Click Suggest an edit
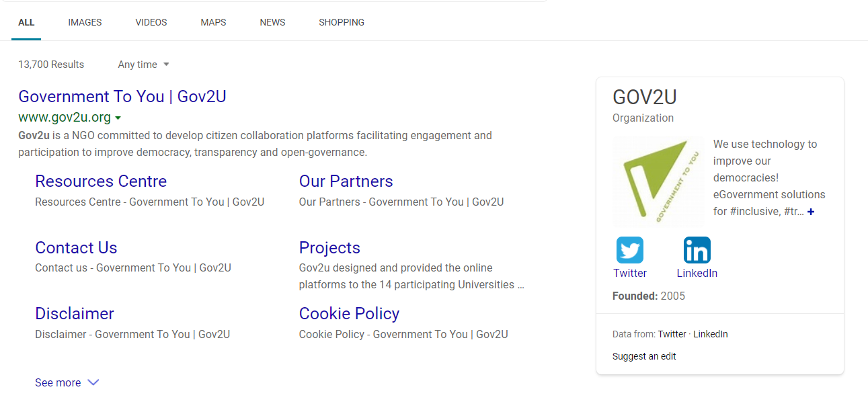 point(644,356)
